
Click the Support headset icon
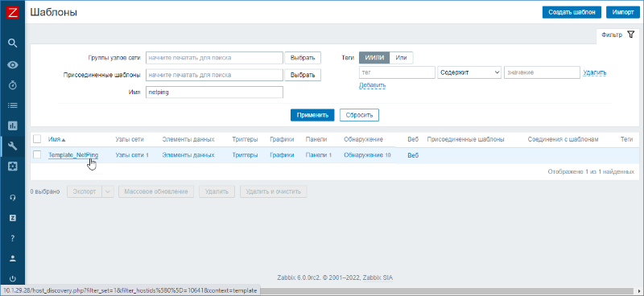13,198
